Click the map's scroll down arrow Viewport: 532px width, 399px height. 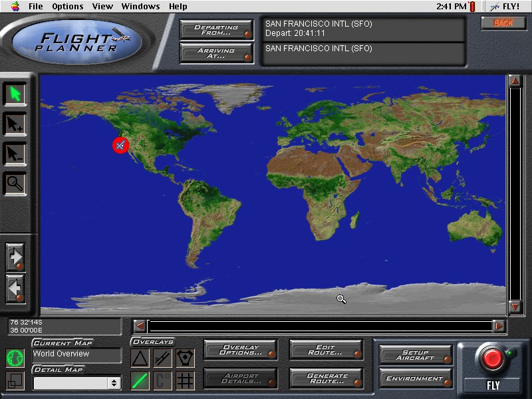tap(515, 307)
